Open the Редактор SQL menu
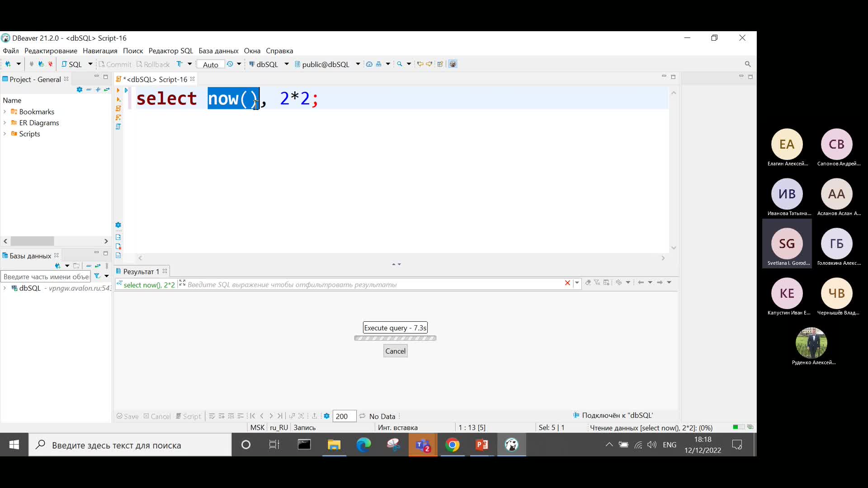 tap(171, 51)
